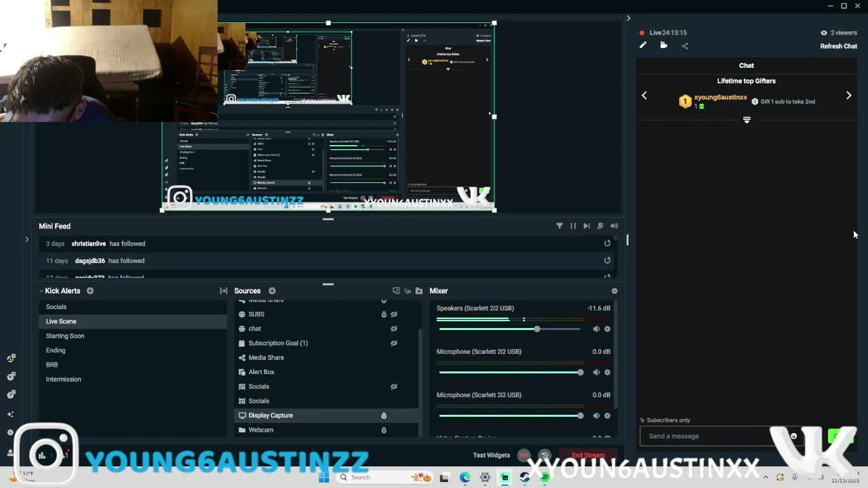Open the camera icon under Live timer

tap(663, 45)
